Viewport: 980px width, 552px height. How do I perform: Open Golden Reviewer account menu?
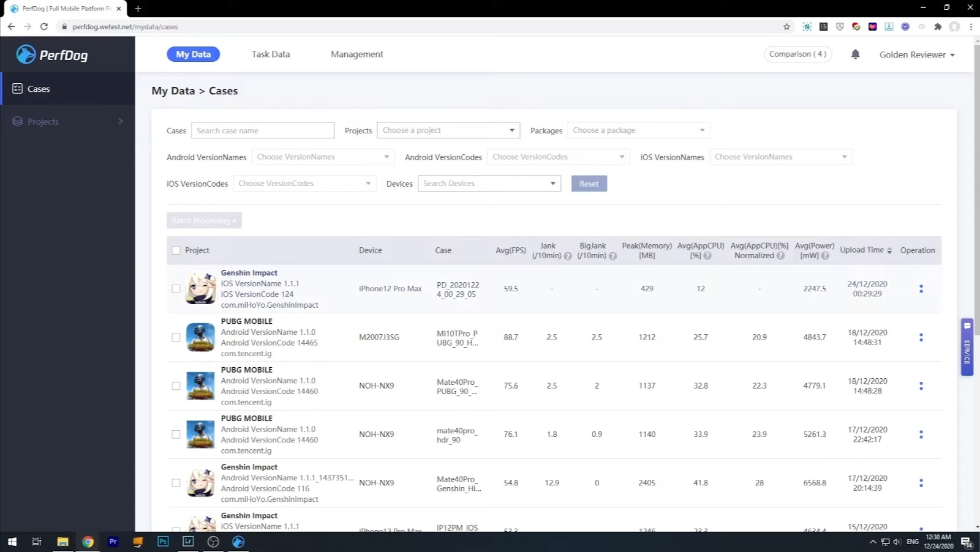coord(917,54)
